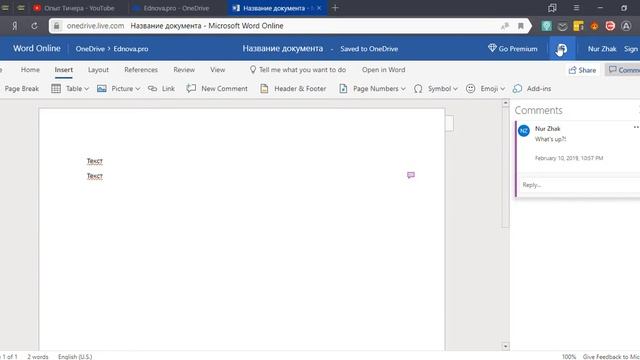640x360 pixels.
Task: Click the Page Break button
Action: 21,89
